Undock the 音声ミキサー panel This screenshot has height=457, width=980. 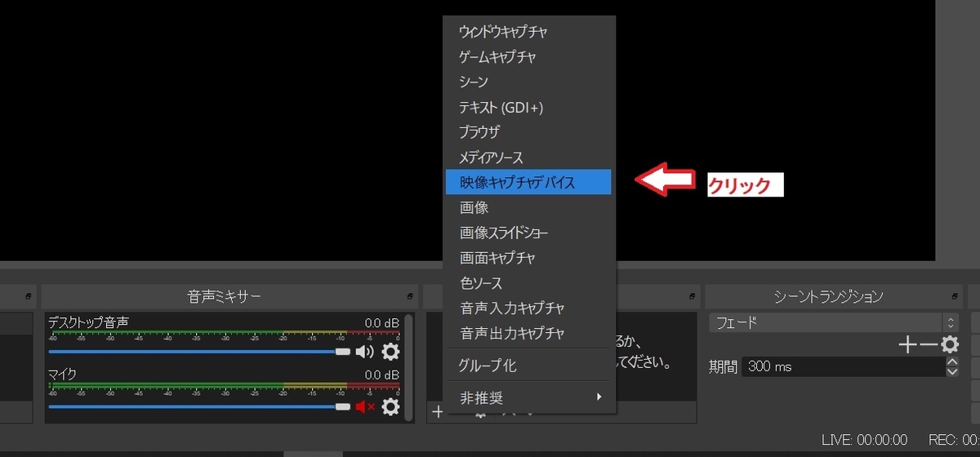[x=411, y=295]
